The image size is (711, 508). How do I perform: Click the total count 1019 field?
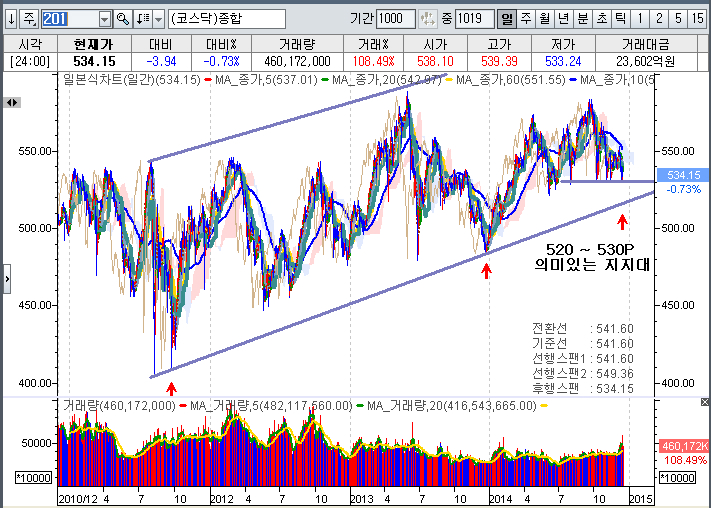pos(474,19)
